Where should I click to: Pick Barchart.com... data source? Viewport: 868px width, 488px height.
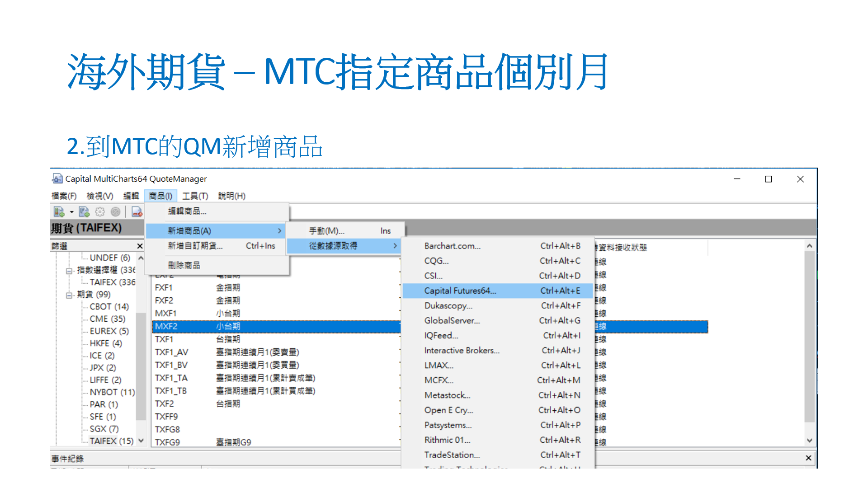(498, 246)
